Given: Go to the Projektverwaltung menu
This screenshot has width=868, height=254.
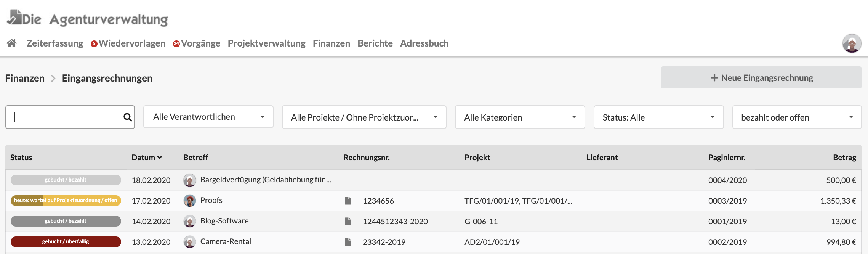Looking at the screenshot, I should click(266, 43).
